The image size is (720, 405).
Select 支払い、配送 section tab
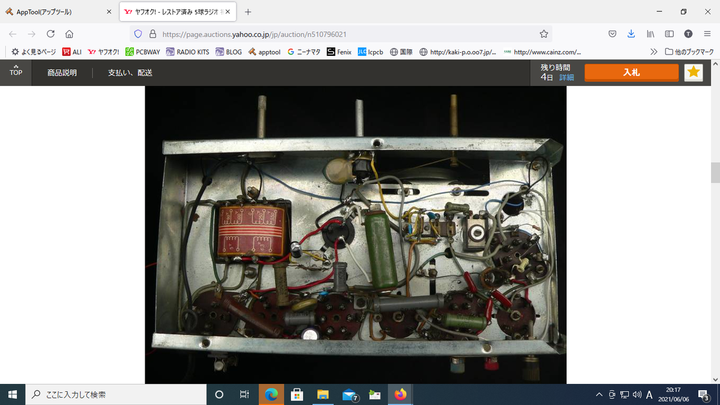pos(130,73)
